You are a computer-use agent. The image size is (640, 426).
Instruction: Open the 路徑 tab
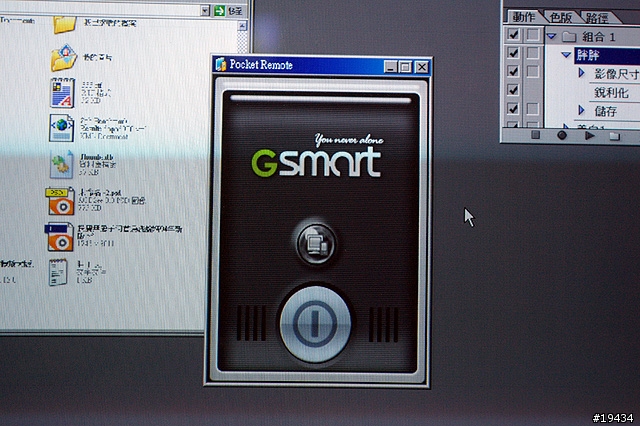597,18
